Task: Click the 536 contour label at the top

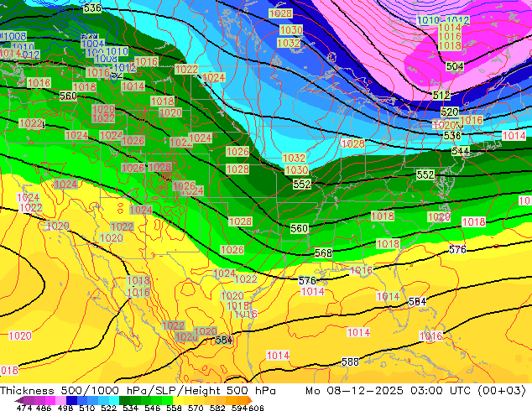Action: point(92,8)
